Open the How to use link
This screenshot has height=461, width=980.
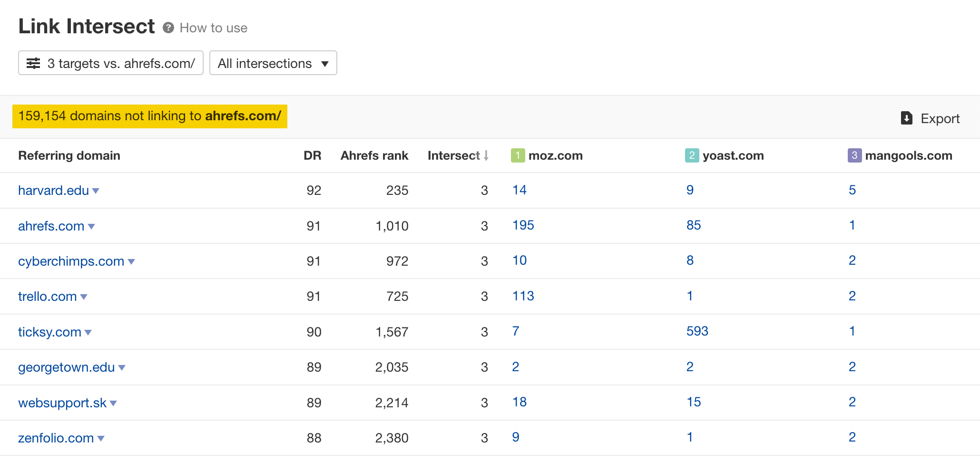click(213, 28)
